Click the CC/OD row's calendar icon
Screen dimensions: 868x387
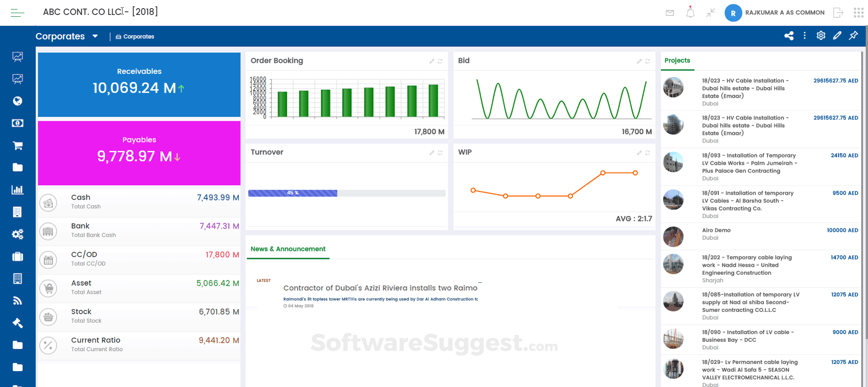(x=48, y=260)
